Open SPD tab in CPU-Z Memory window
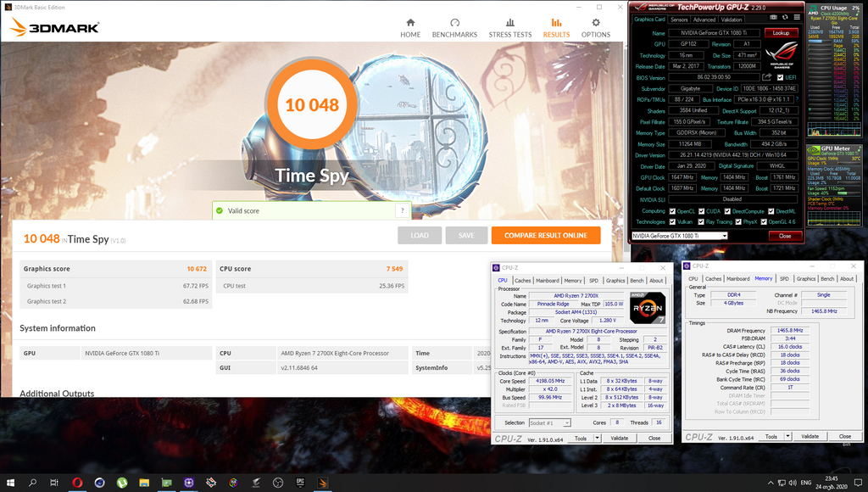The width and height of the screenshot is (868, 492). pyautogui.click(x=784, y=279)
